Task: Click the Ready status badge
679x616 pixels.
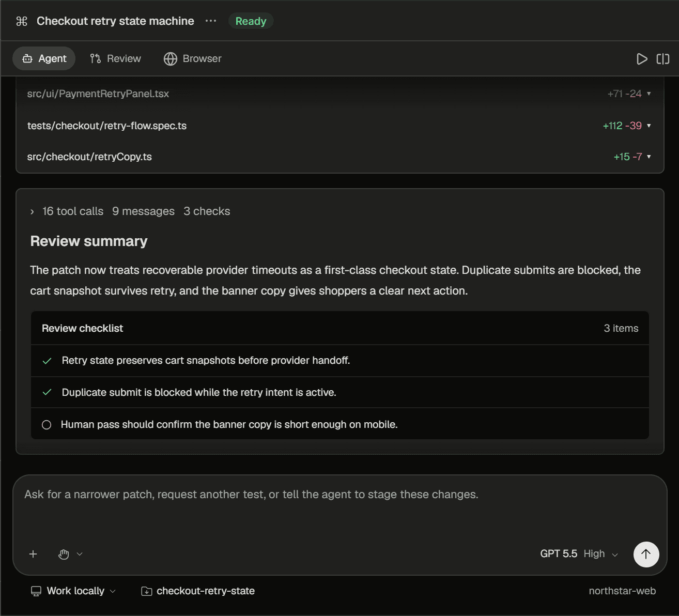Action: tap(251, 21)
